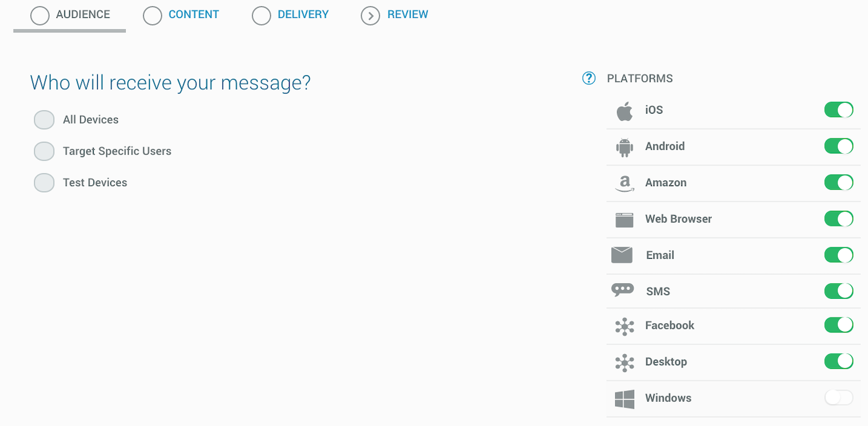
Task: Click the Audience step circle icon
Action: [x=40, y=16]
